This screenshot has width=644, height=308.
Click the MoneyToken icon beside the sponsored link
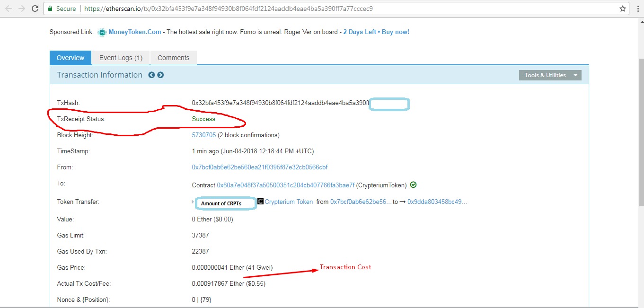pyautogui.click(x=101, y=32)
